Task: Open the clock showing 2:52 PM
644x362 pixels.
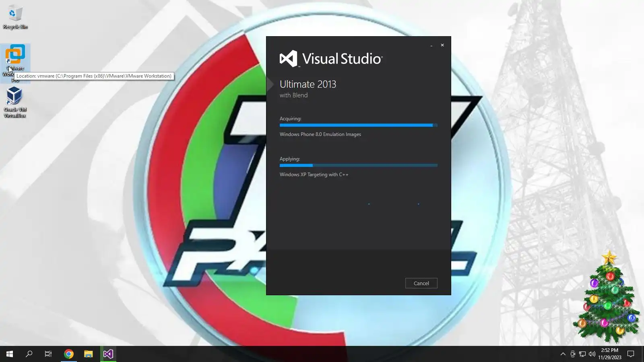Action: 609,354
